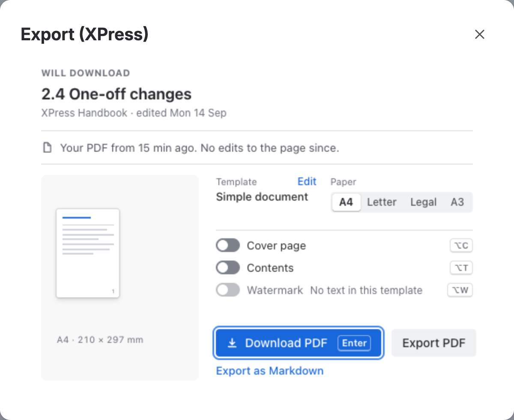Click "XPress Handbook · edited Mon 14 Sep" text
The width and height of the screenshot is (514, 420).
click(x=134, y=113)
